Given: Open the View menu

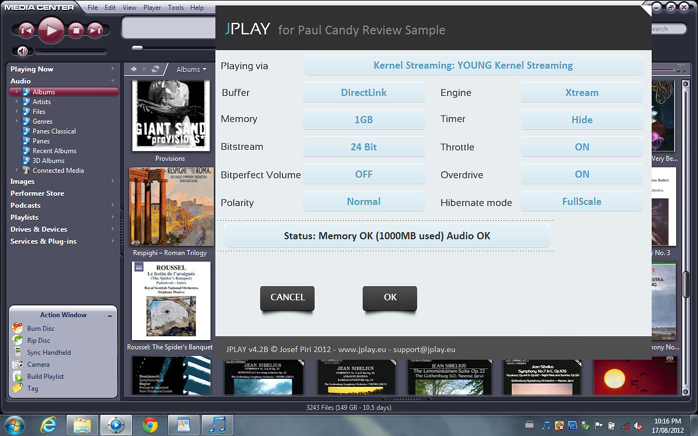Looking at the screenshot, I should (x=129, y=8).
